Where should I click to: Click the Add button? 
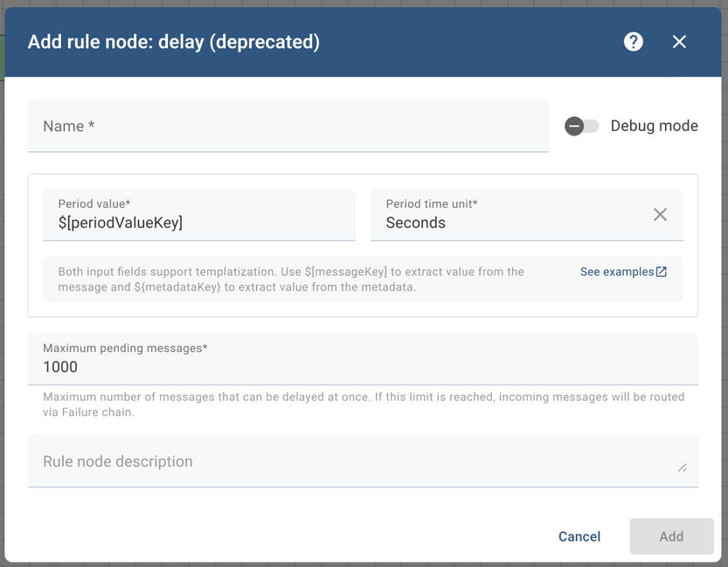(x=671, y=536)
